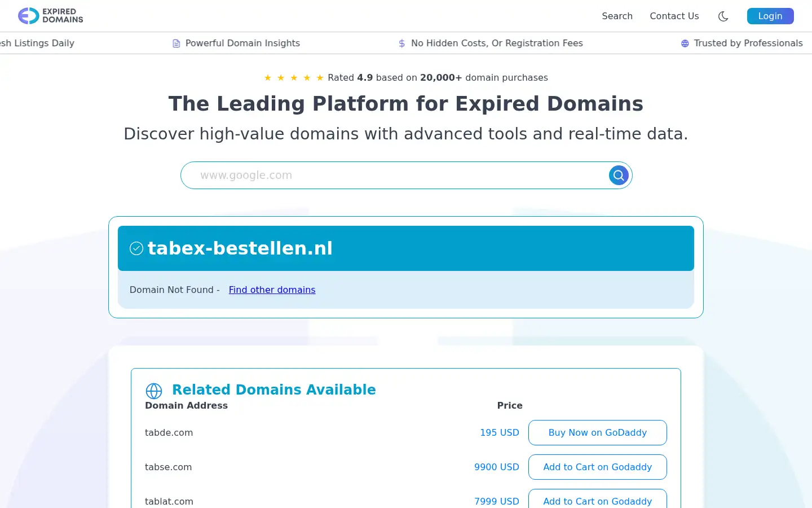
Task: Click the tabse.com domain name
Action: [x=168, y=467]
